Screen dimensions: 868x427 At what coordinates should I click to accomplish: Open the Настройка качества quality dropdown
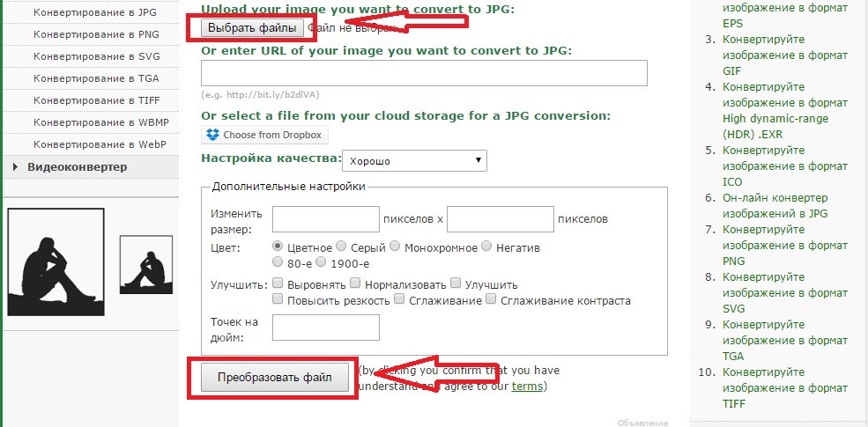point(413,160)
